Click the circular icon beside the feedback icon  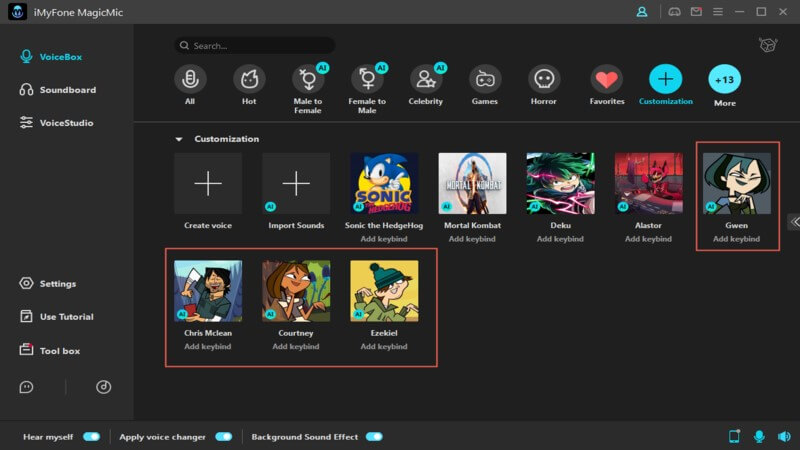click(104, 387)
